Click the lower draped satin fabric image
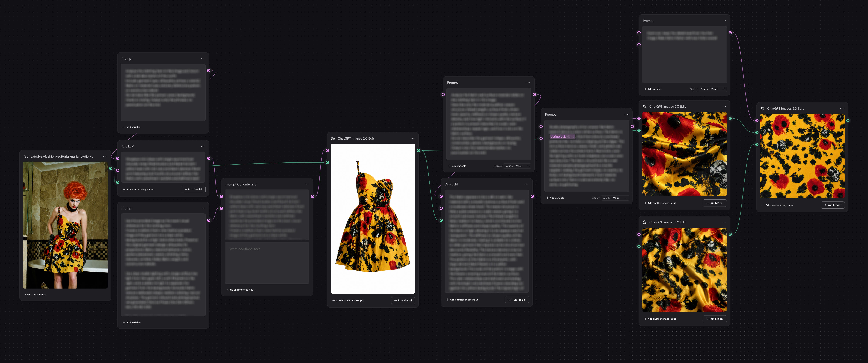This screenshot has width=868, height=363. point(684,270)
